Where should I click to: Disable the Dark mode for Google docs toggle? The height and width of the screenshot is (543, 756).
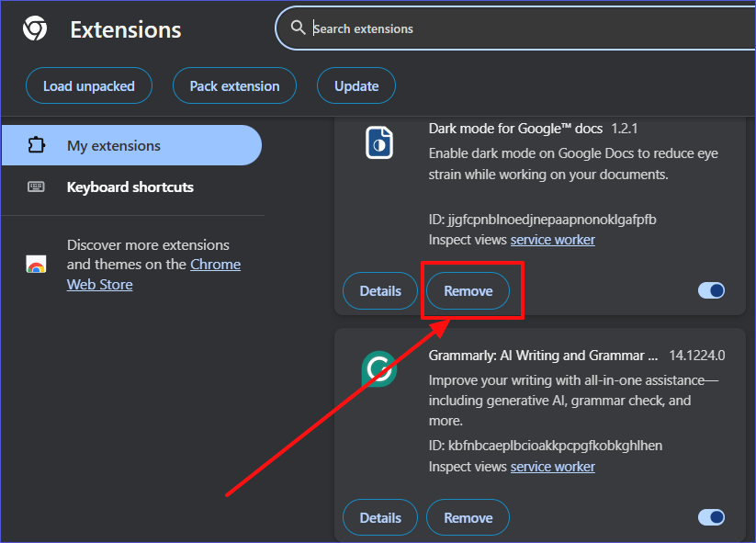[711, 290]
